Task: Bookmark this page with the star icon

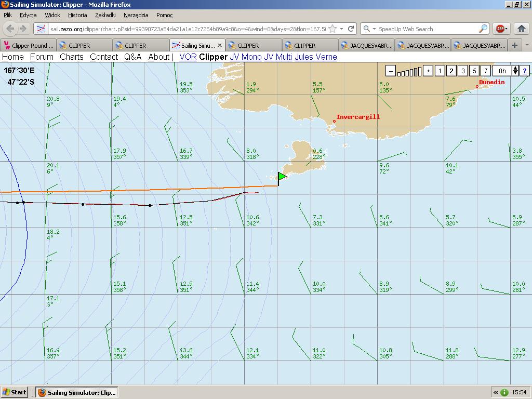Action: [x=333, y=29]
